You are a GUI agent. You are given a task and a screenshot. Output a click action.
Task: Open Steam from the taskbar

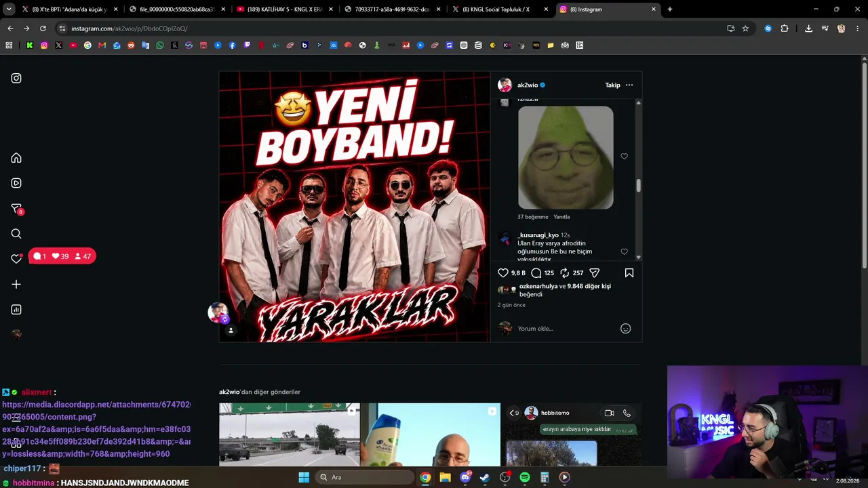[485, 477]
